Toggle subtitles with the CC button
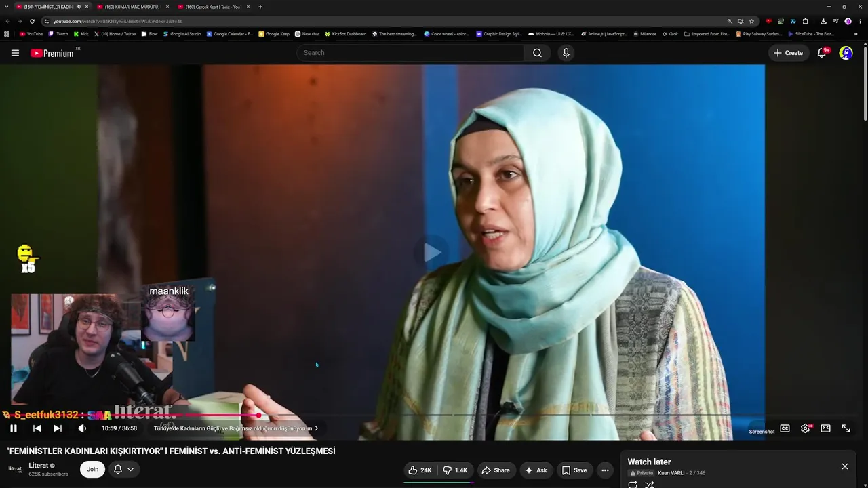The image size is (868, 488). tap(785, 428)
